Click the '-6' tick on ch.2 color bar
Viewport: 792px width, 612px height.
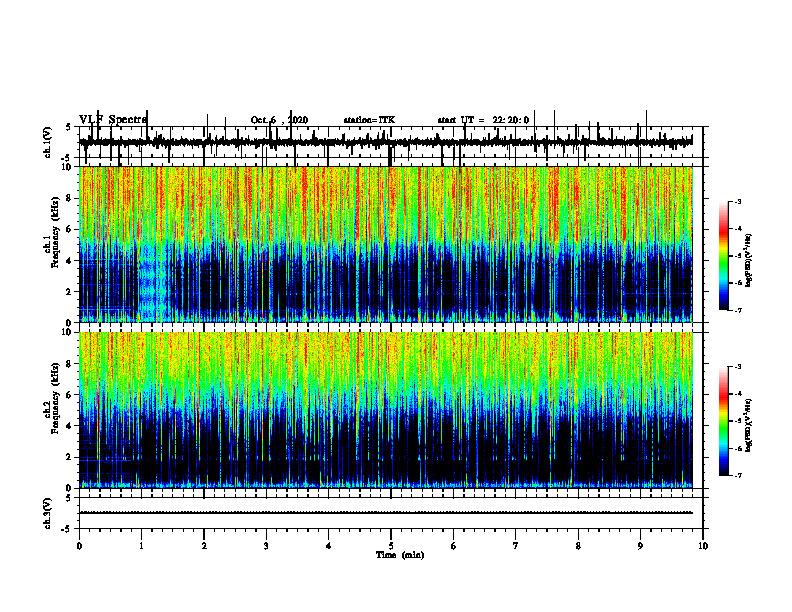point(737,448)
